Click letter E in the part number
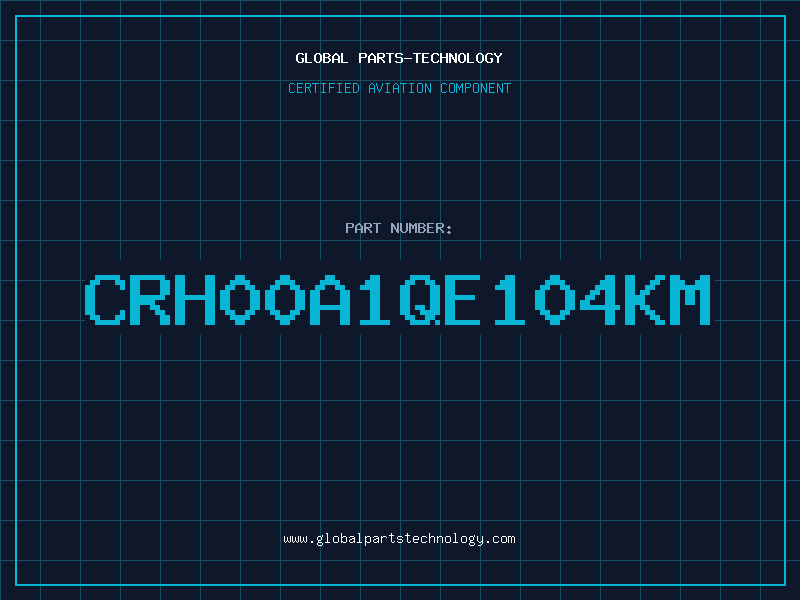 [462, 299]
